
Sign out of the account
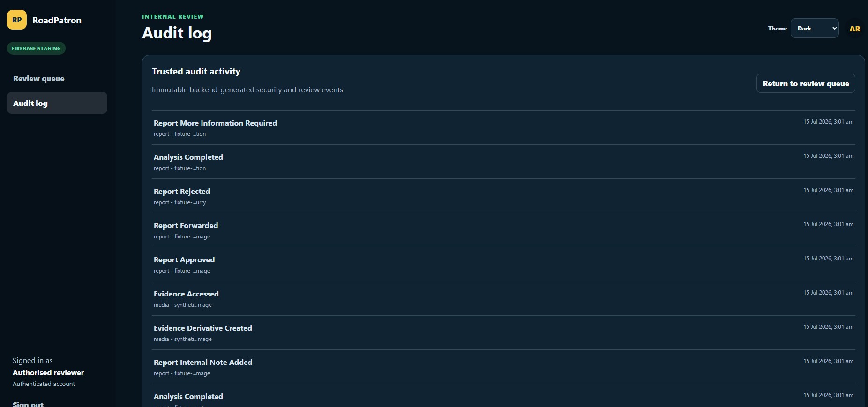[28, 404]
